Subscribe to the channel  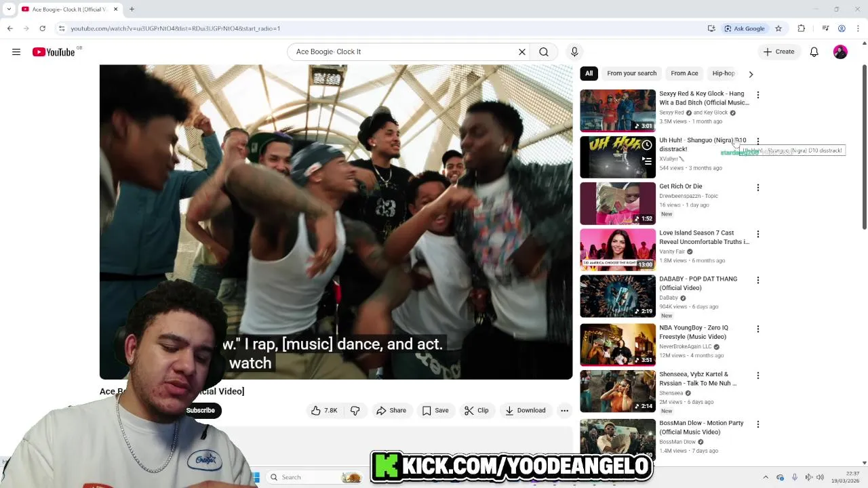[201, 411]
